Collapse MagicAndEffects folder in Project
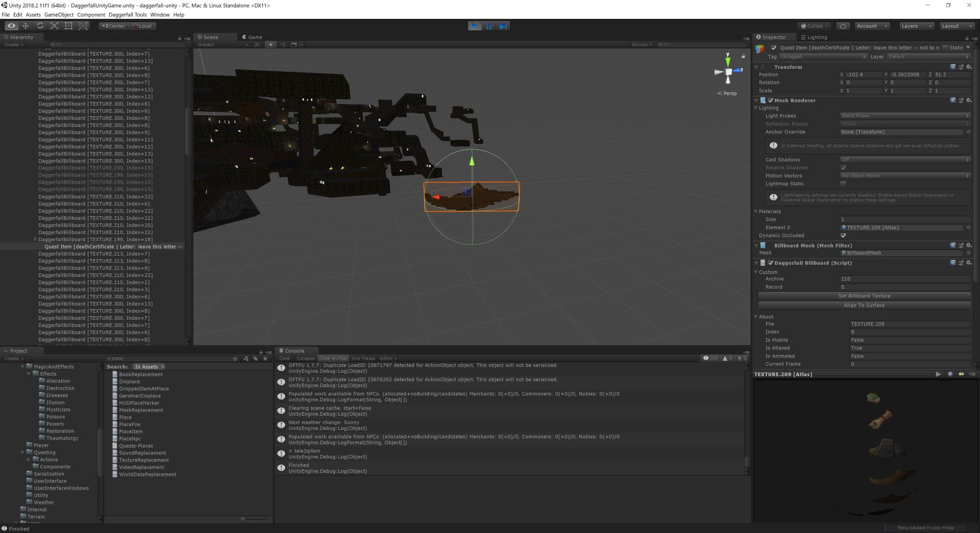The width and height of the screenshot is (980, 533). (x=22, y=367)
